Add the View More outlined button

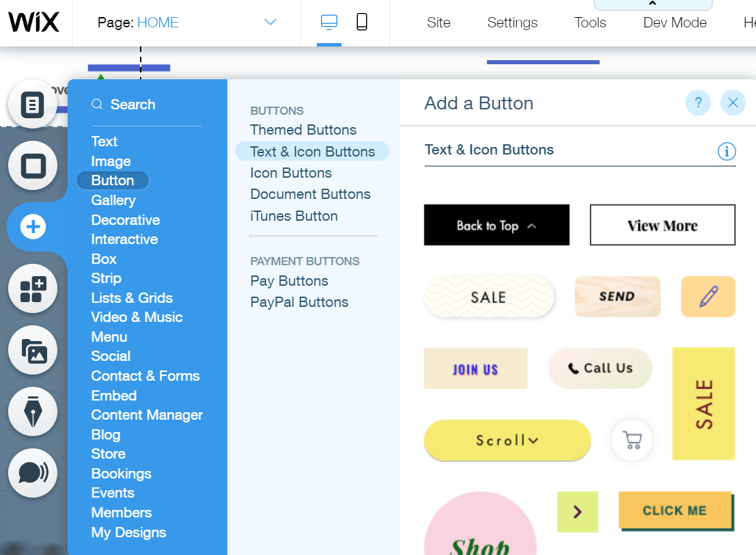click(662, 225)
